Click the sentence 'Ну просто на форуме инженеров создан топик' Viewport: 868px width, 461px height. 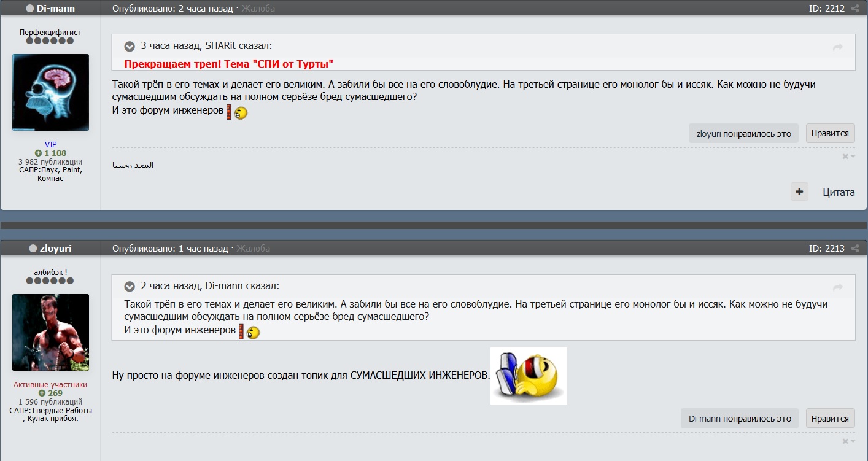click(x=301, y=375)
